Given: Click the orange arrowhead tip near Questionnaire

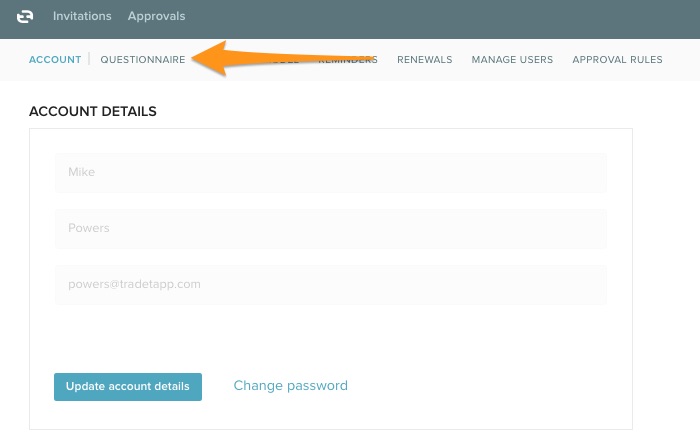Looking at the screenshot, I should tap(197, 59).
